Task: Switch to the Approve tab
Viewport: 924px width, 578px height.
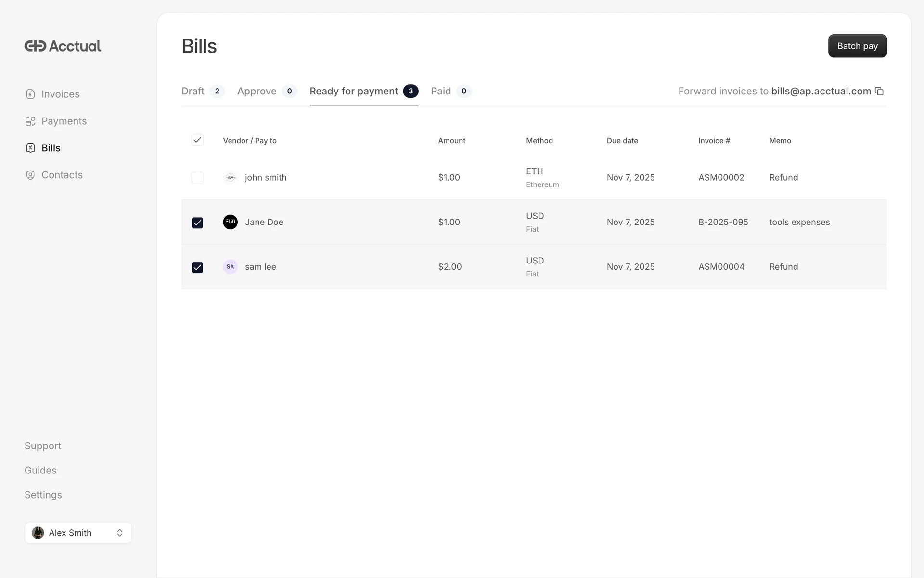Action: (x=257, y=91)
